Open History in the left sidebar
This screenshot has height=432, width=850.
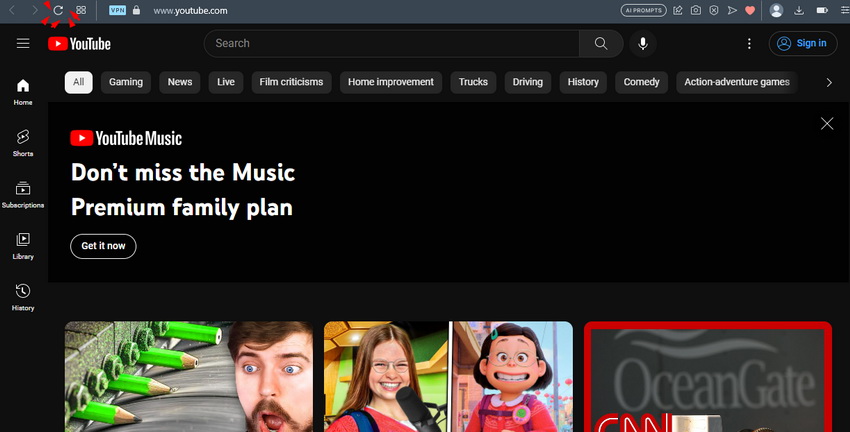(x=23, y=298)
